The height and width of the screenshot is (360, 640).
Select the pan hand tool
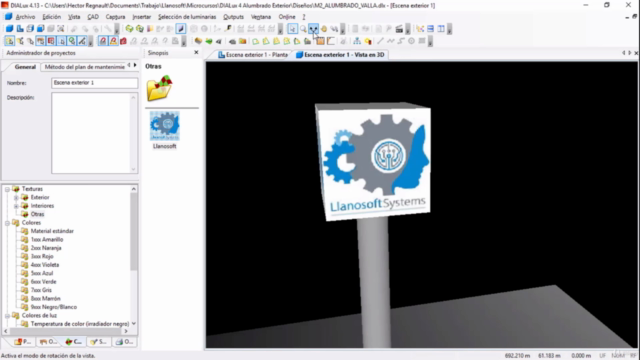[324, 29]
